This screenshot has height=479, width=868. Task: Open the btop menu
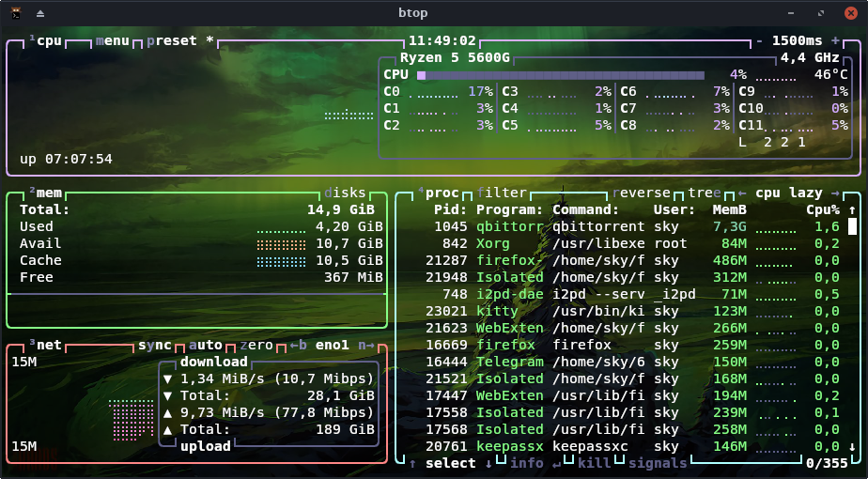coord(113,41)
